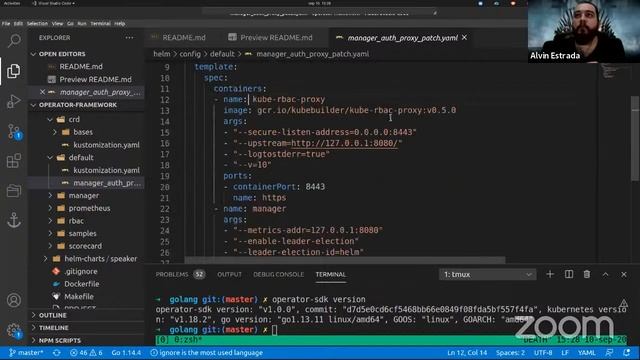
Task: Open the Search view in activity bar
Action: 14,40
